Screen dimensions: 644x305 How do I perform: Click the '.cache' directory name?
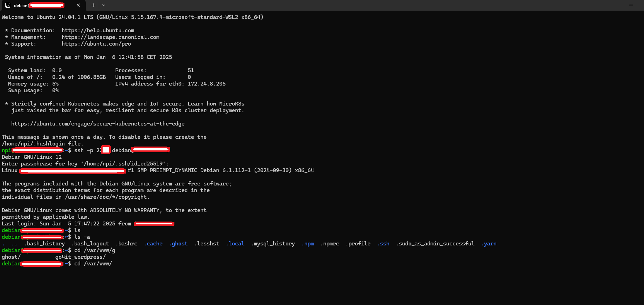[x=153, y=244]
